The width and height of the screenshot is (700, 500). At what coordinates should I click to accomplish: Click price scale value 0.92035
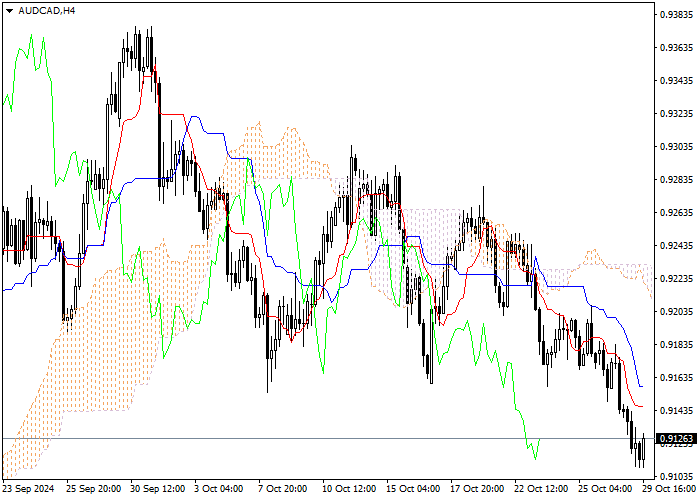click(676, 311)
